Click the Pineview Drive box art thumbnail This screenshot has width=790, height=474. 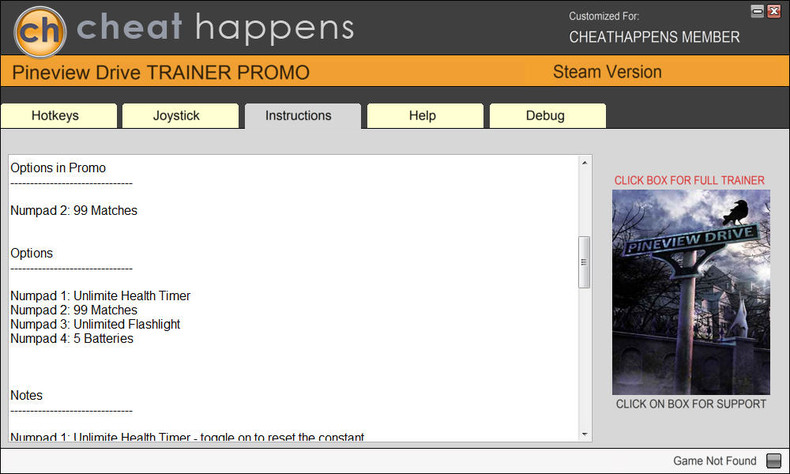click(691, 292)
